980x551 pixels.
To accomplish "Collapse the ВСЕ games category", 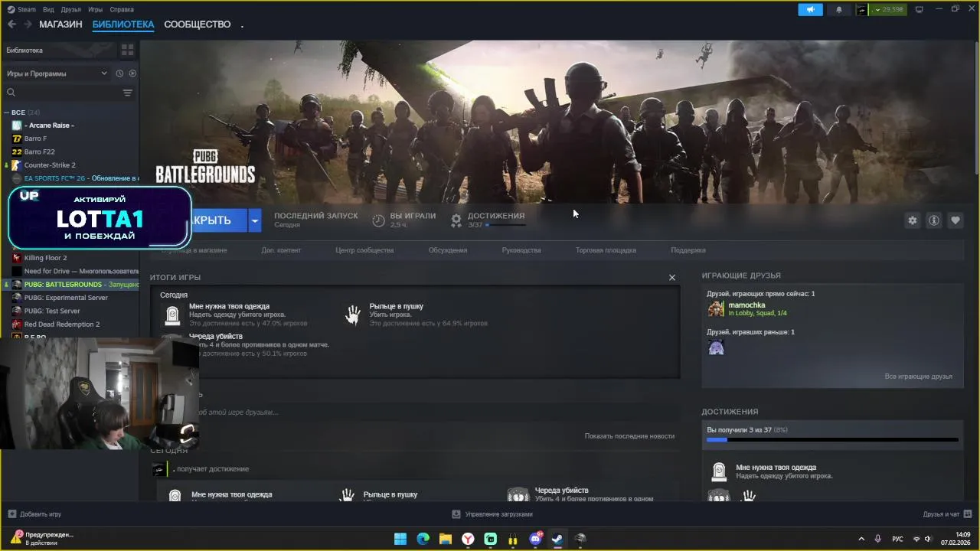I will tap(7, 112).
